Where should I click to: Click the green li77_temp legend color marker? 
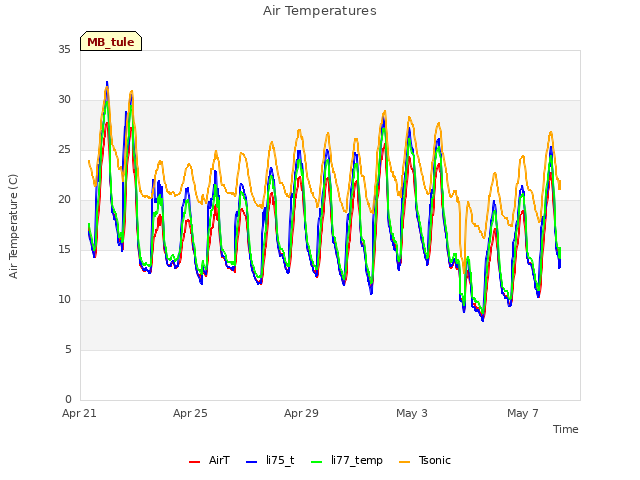[316, 462]
